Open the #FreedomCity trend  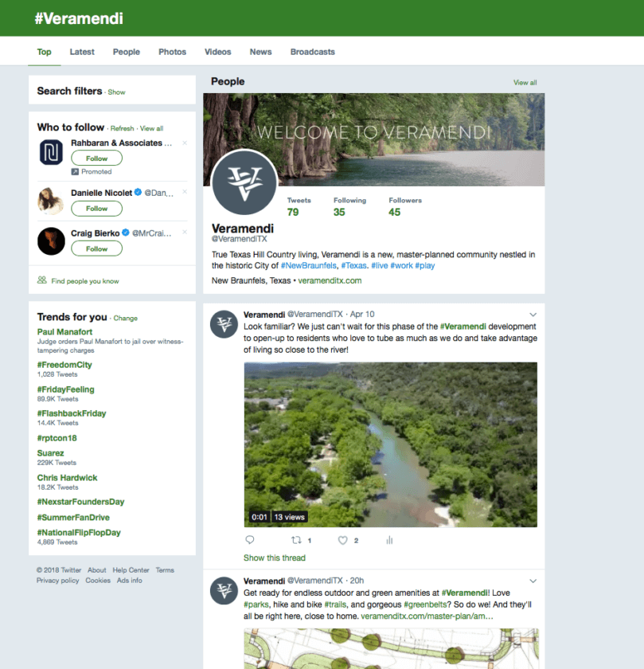pyautogui.click(x=64, y=365)
